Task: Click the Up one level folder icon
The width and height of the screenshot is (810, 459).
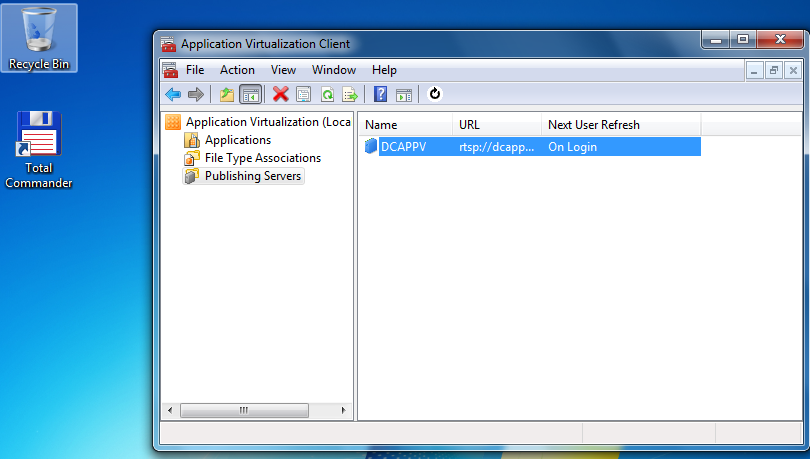Action: [x=227, y=94]
